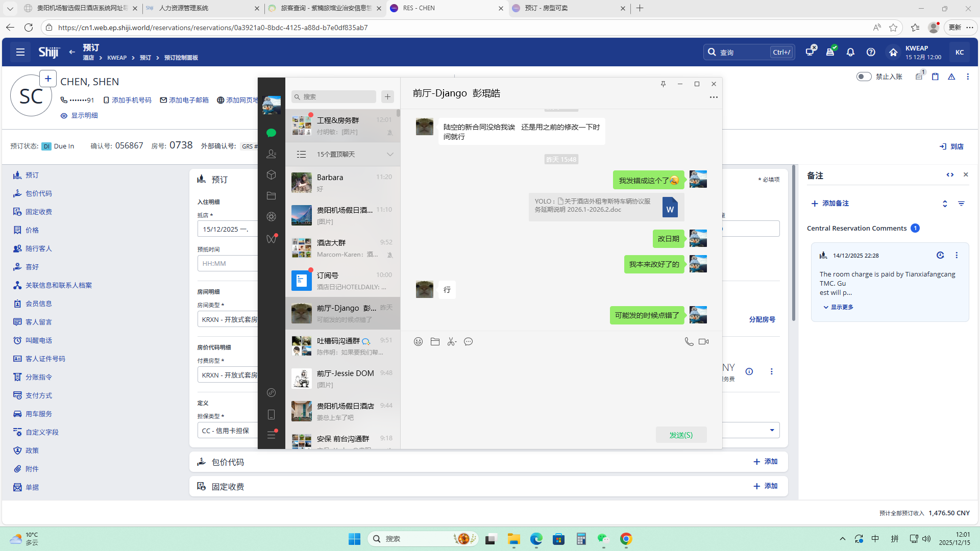Open the send file folder icon in chat

tap(435, 342)
